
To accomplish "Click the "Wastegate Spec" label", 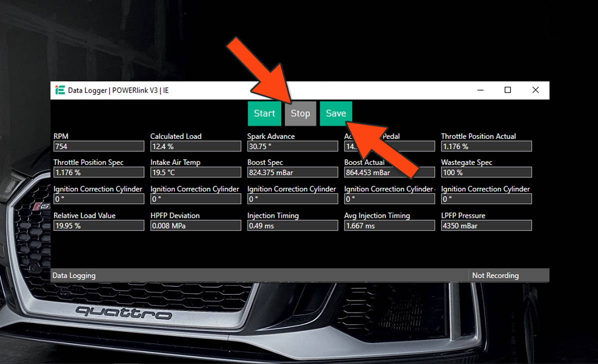I will [x=466, y=163].
